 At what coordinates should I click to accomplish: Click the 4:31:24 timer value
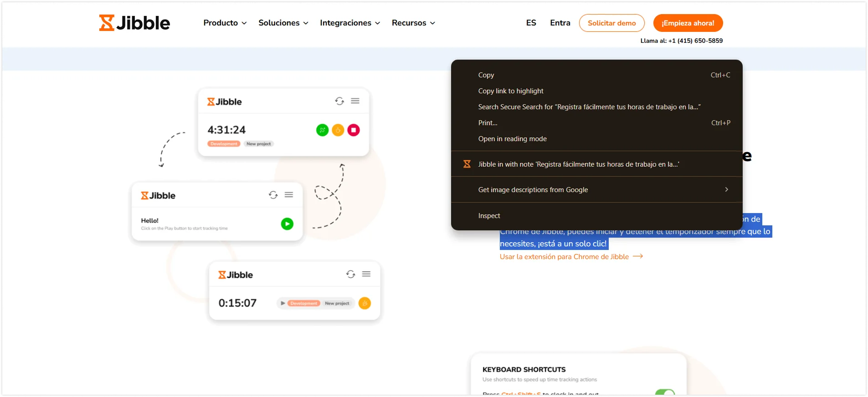(x=226, y=130)
